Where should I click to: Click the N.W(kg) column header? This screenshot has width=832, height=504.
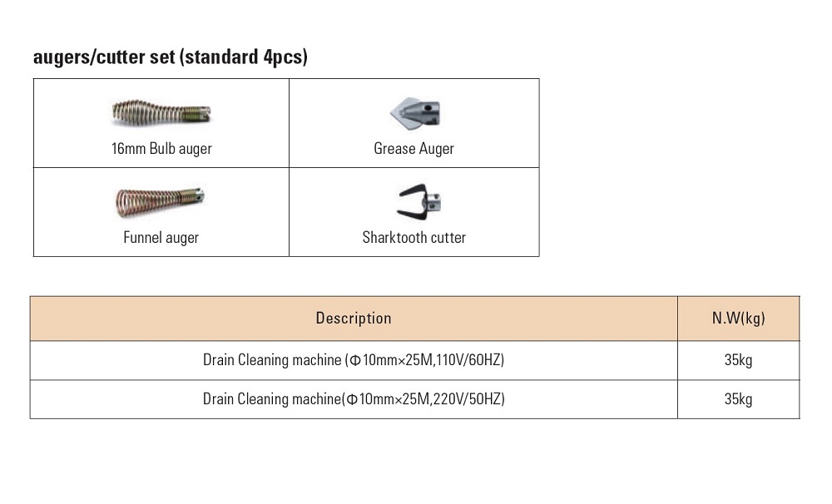pos(739,319)
